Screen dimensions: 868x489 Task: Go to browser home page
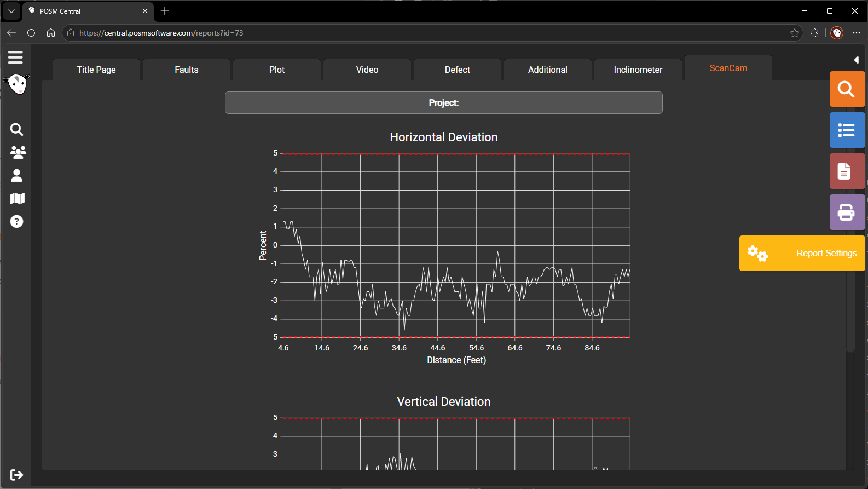(51, 33)
